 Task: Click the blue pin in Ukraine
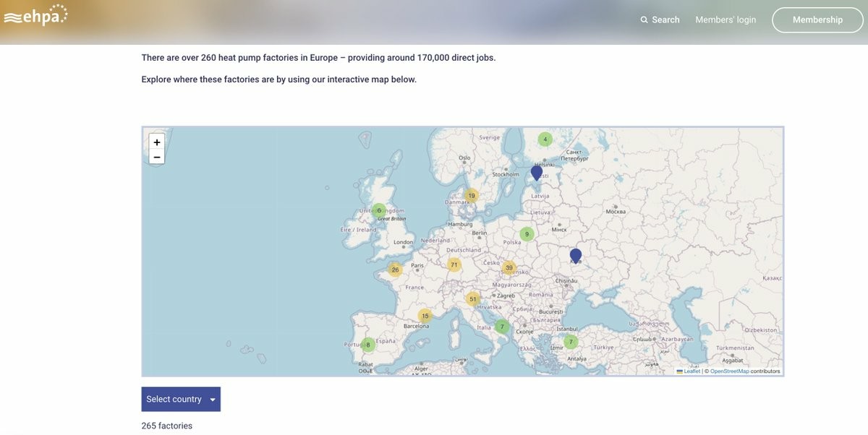(x=576, y=255)
